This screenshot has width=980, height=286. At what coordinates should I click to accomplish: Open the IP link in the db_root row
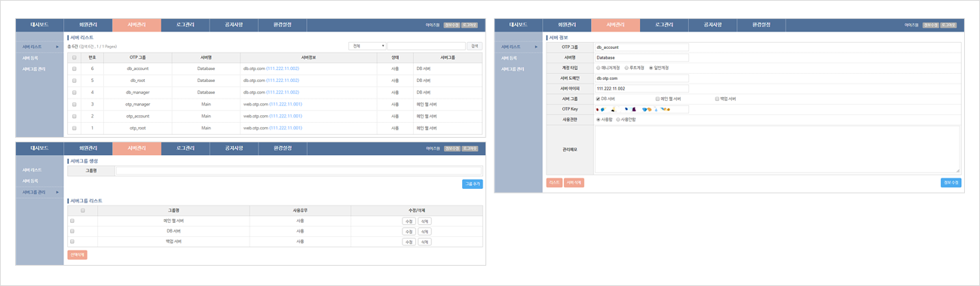(x=283, y=81)
